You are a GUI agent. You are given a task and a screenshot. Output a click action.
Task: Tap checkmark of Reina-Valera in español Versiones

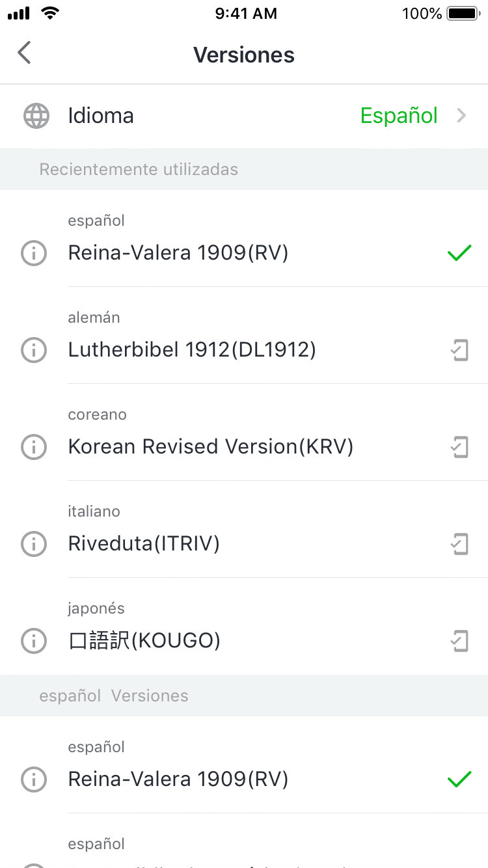459,779
